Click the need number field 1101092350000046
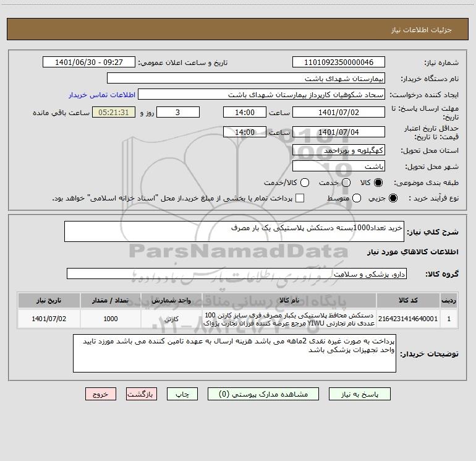Image resolution: width=476 pixels, height=461 pixels. point(339,62)
